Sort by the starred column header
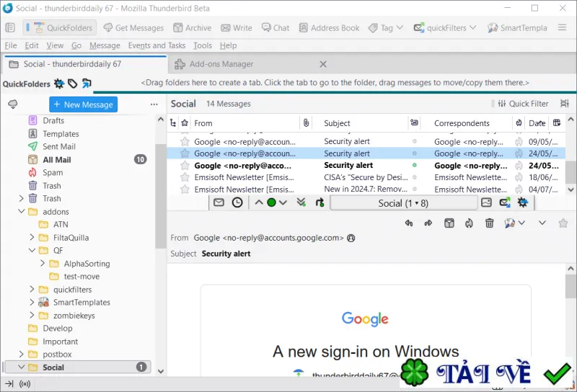This screenshot has height=392, width=577. pyautogui.click(x=185, y=123)
